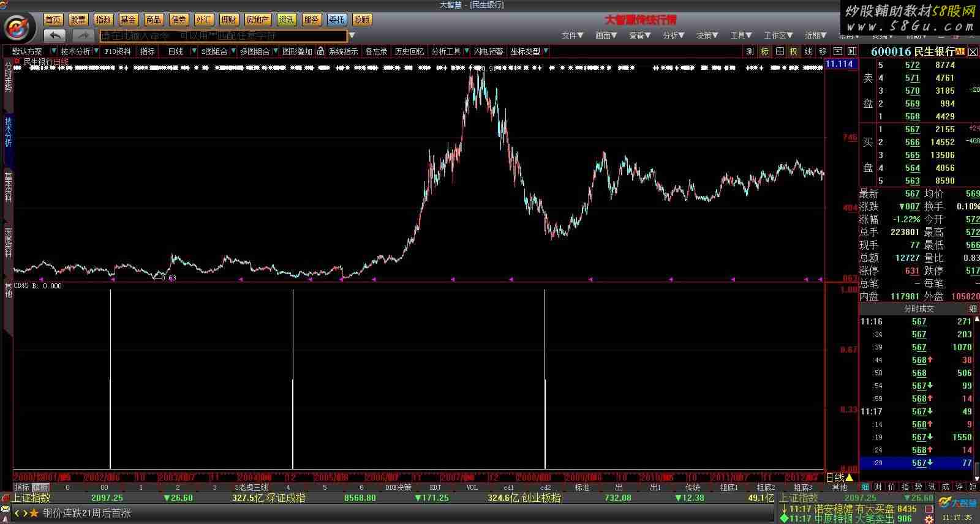The height and width of the screenshot is (524, 980).
Task: Click the window layout panel icon
Action: [x=837, y=51]
